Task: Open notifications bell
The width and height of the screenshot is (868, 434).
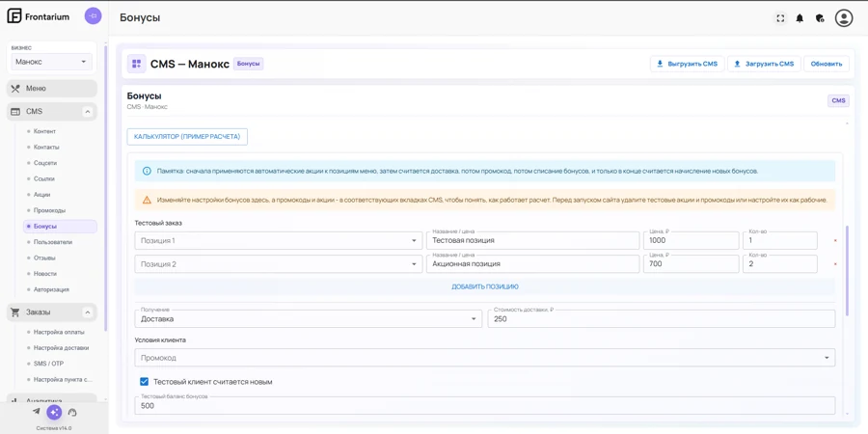Action: 800,18
